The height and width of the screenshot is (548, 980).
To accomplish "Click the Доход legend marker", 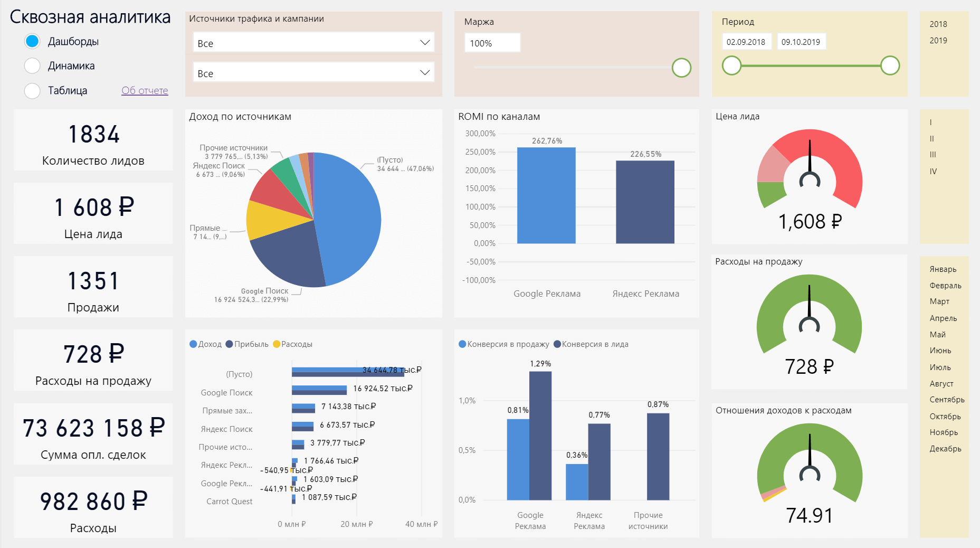I will click(194, 344).
